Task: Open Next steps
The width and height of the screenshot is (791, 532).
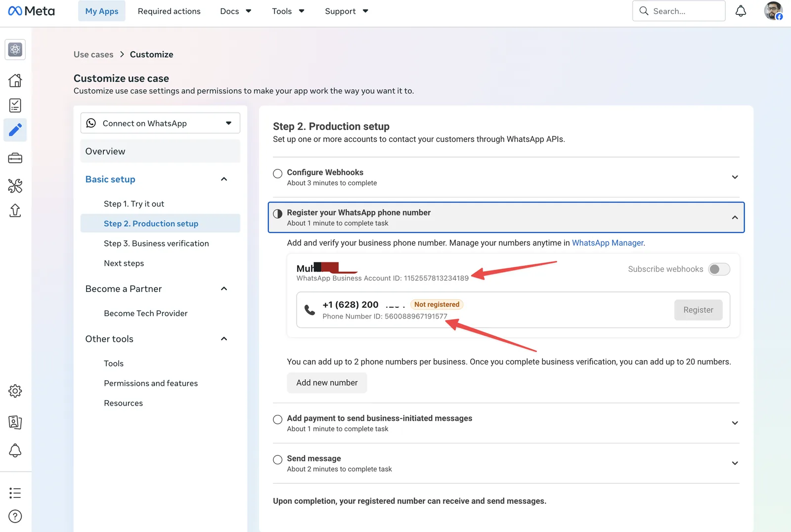Action: [124, 263]
